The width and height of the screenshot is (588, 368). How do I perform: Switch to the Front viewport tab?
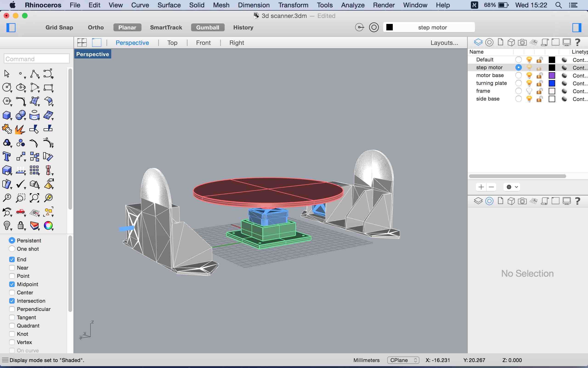(203, 43)
